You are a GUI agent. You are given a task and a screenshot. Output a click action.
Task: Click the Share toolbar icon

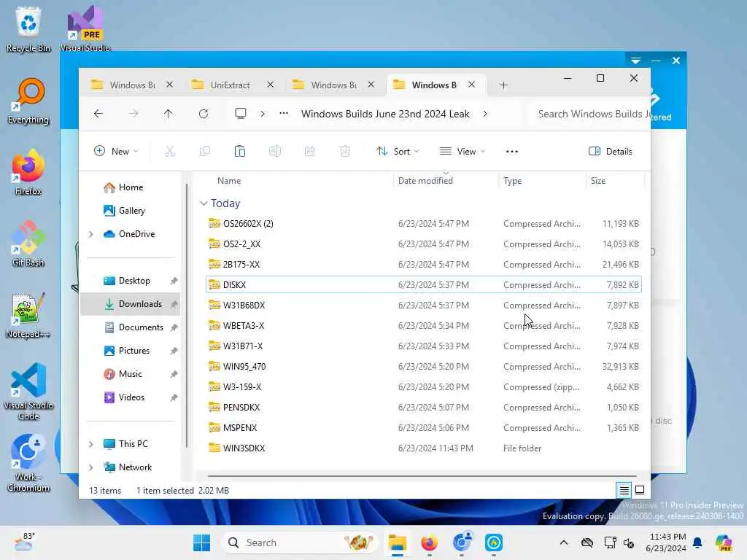309,152
